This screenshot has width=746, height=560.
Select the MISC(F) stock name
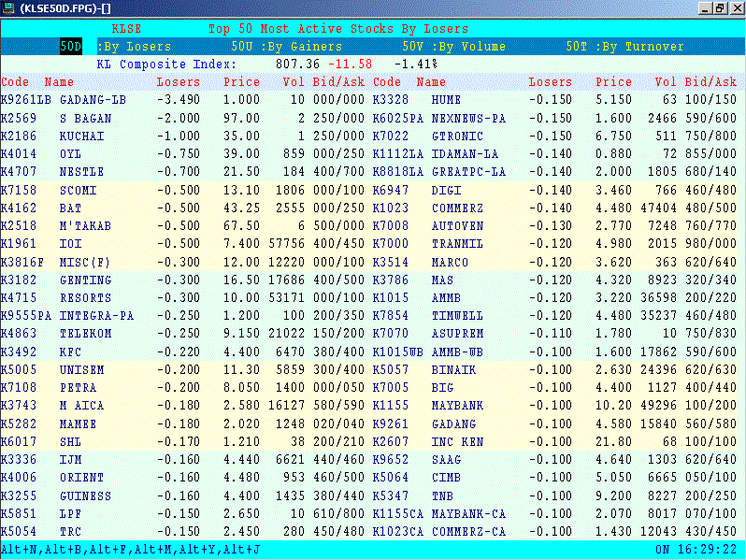[85, 262]
